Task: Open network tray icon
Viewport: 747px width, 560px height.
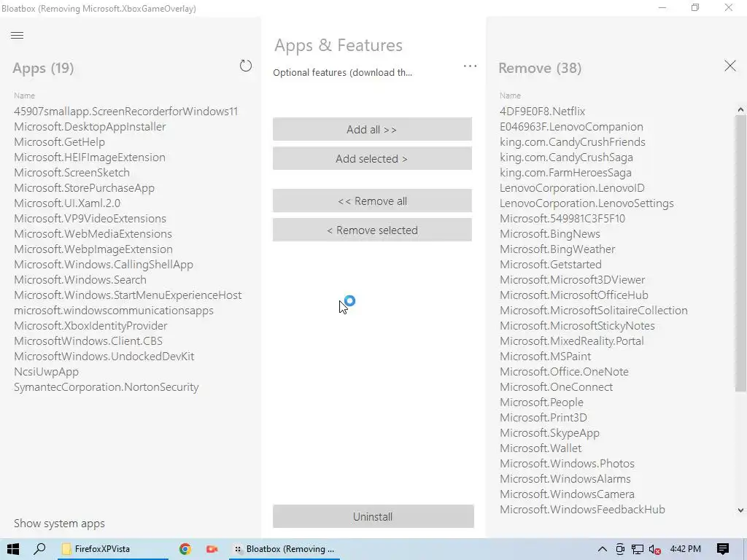Action: (x=638, y=549)
